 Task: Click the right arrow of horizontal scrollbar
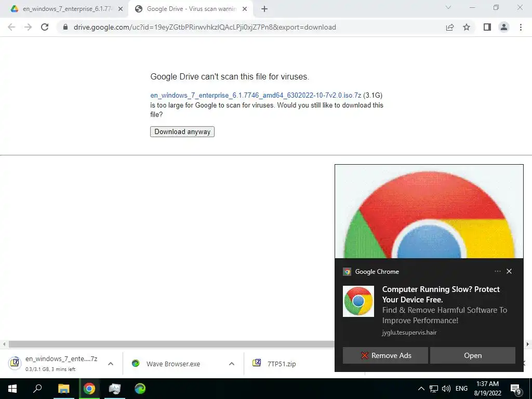(x=528, y=344)
